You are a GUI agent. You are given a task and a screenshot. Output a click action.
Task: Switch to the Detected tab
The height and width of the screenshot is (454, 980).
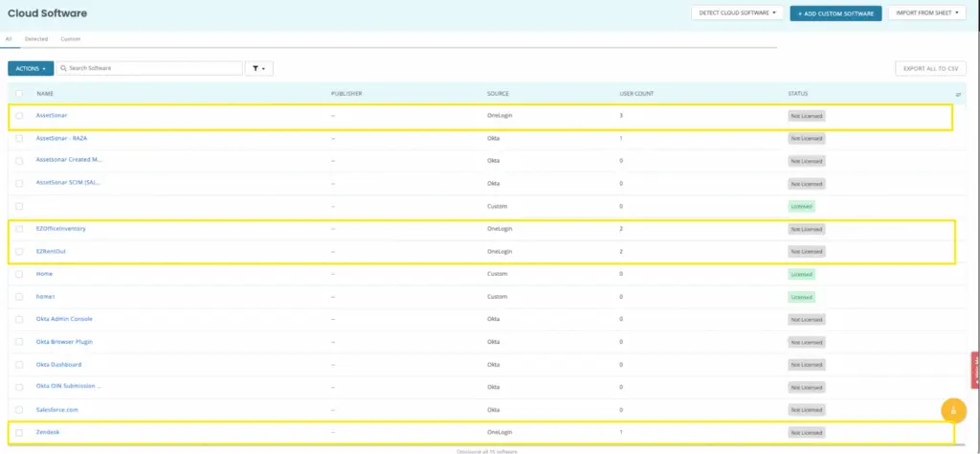35,39
